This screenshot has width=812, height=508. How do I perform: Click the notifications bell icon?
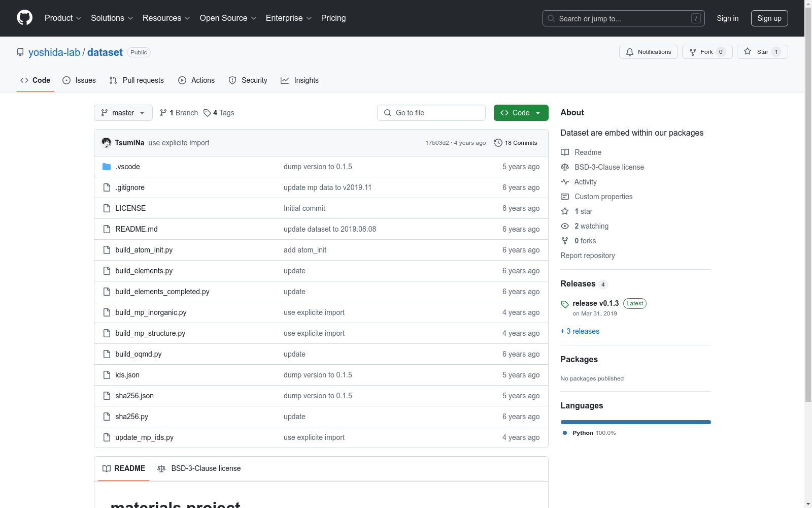tap(630, 52)
